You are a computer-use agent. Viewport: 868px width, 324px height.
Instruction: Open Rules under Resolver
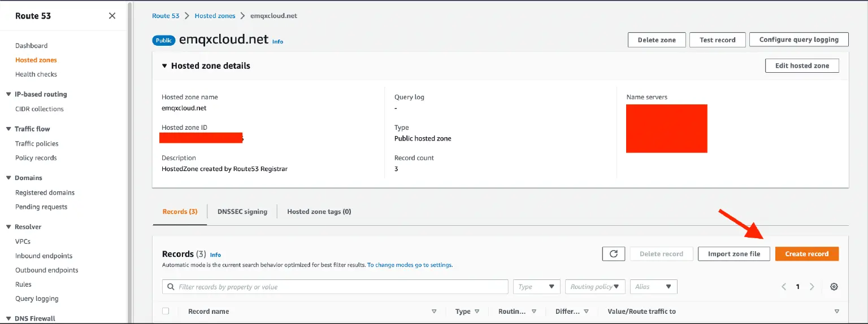coord(24,284)
